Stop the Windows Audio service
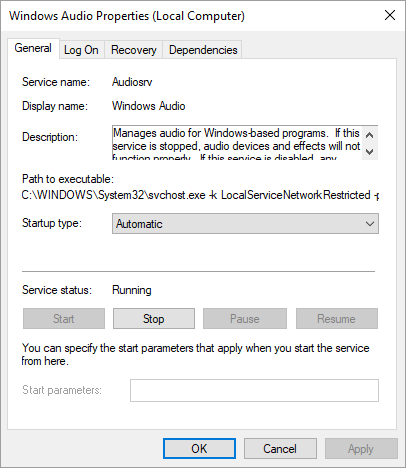The width and height of the screenshot is (406, 468). [x=154, y=319]
